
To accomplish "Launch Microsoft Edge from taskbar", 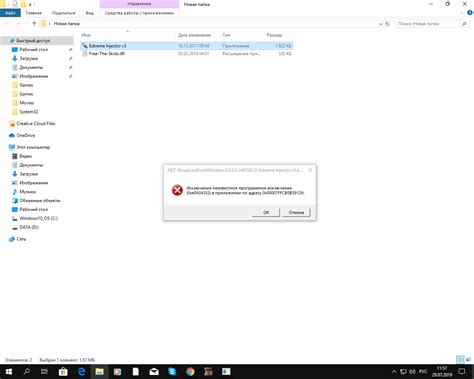I will pos(81,372).
